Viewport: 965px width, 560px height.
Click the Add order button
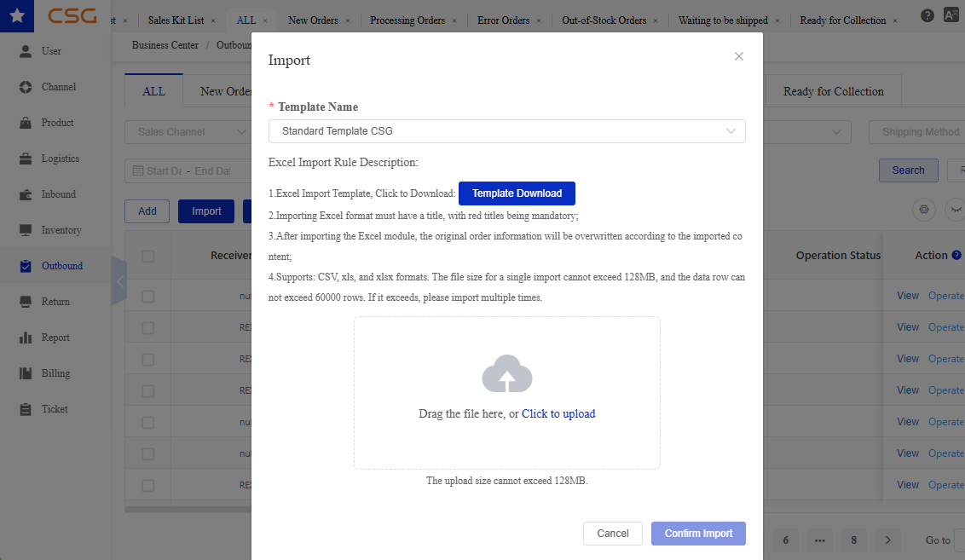(147, 211)
